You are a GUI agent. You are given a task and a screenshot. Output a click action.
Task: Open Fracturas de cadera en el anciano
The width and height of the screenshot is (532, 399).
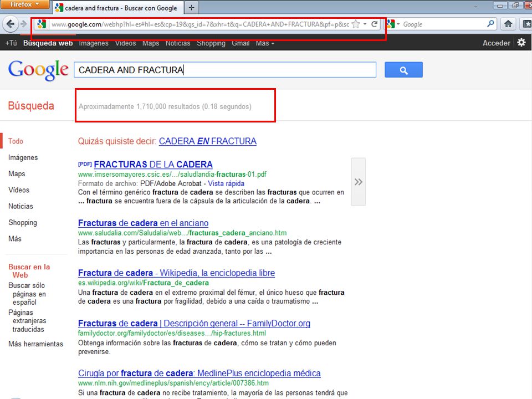pos(143,223)
